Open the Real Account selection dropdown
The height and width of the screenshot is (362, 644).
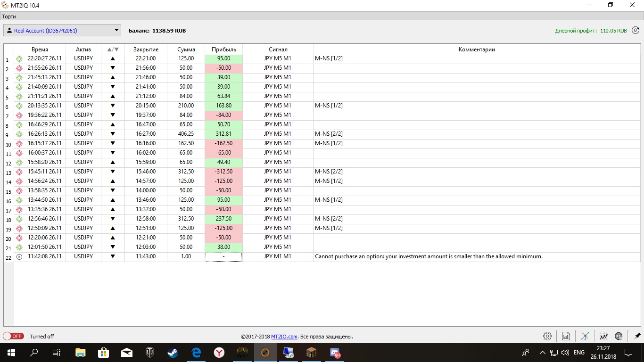(x=62, y=31)
